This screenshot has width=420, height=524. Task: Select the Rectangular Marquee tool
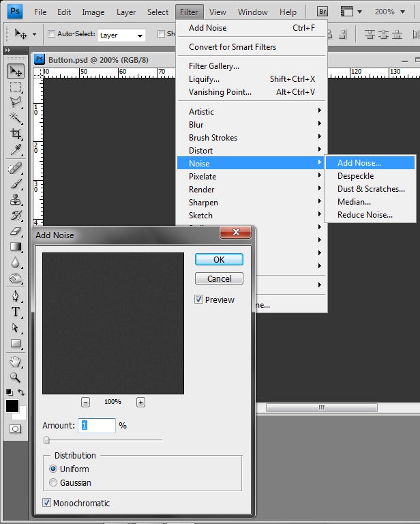(x=16, y=87)
